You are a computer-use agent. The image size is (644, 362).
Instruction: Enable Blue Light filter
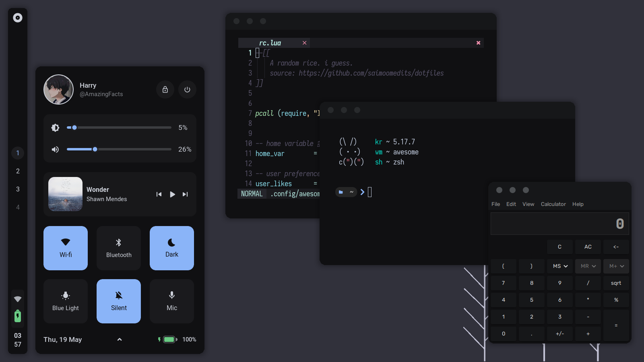pyautogui.click(x=65, y=301)
